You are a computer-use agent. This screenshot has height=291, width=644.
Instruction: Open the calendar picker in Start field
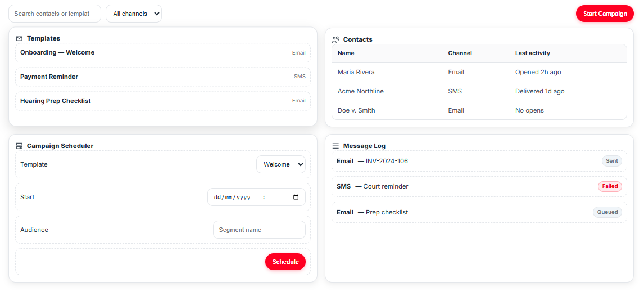click(296, 198)
